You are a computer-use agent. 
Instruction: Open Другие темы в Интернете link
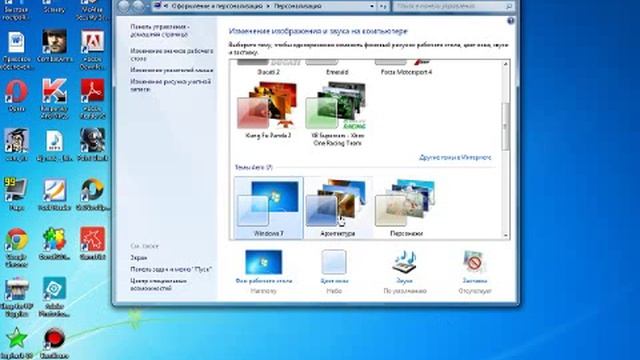tap(455, 157)
